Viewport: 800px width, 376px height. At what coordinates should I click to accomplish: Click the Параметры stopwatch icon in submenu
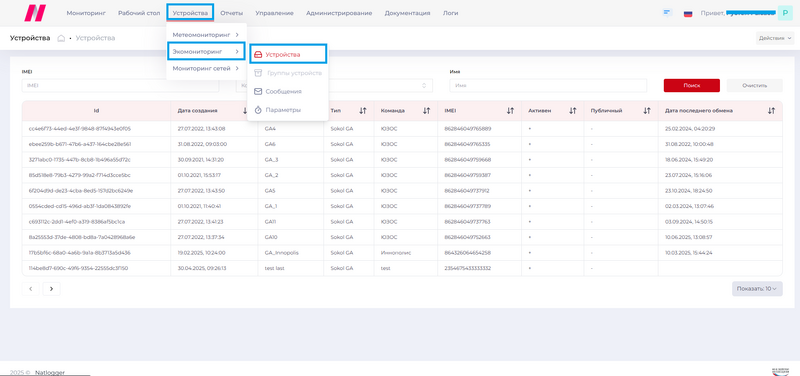click(258, 110)
